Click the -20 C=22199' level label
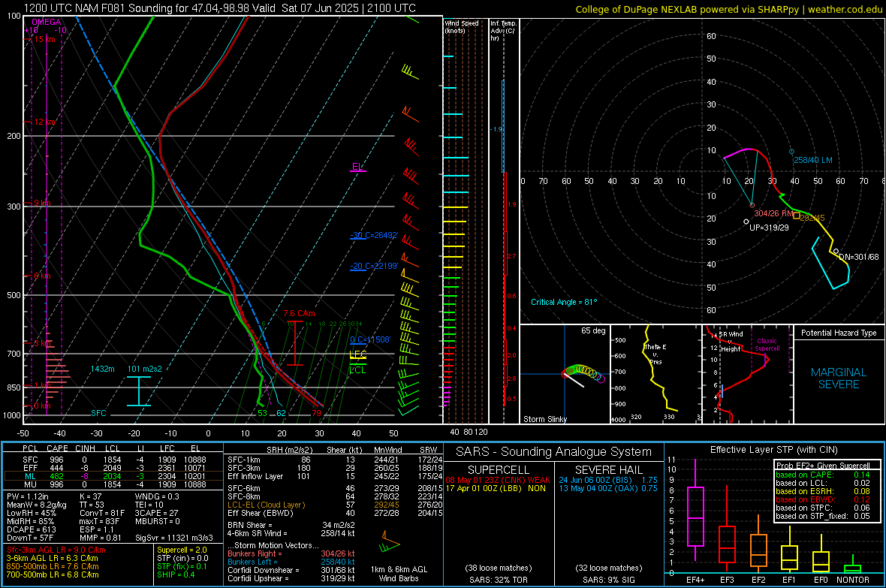 (x=374, y=266)
